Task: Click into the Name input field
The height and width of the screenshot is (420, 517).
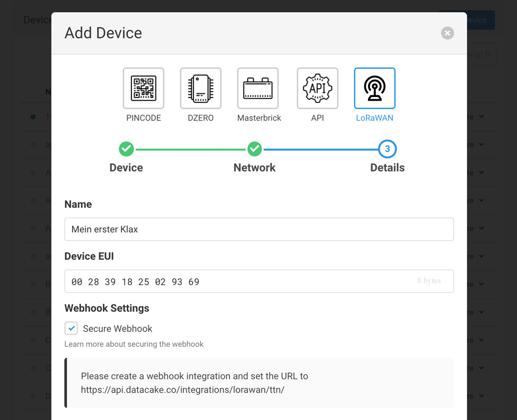Action: coord(259,229)
